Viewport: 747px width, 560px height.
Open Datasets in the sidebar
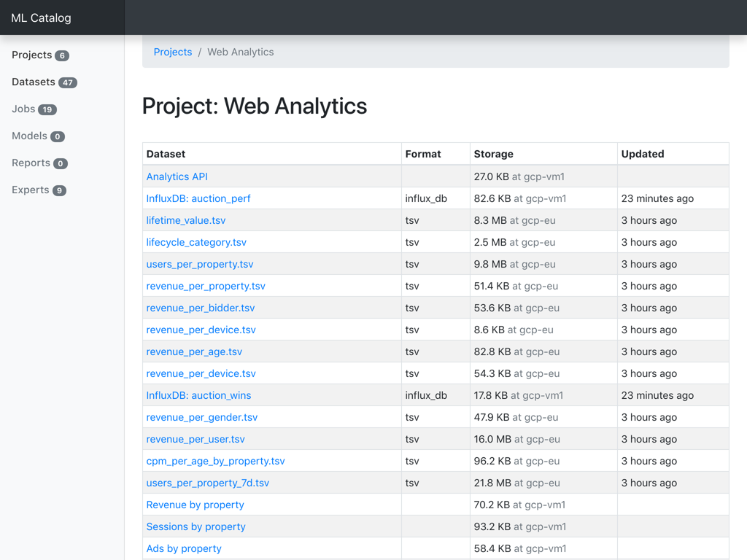point(44,82)
